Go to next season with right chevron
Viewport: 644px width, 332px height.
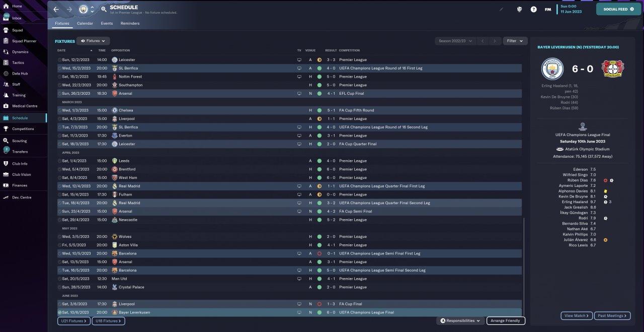tap(495, 41)
